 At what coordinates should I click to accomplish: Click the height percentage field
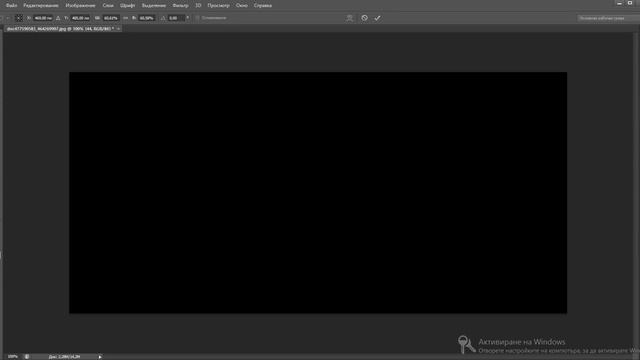147,18
